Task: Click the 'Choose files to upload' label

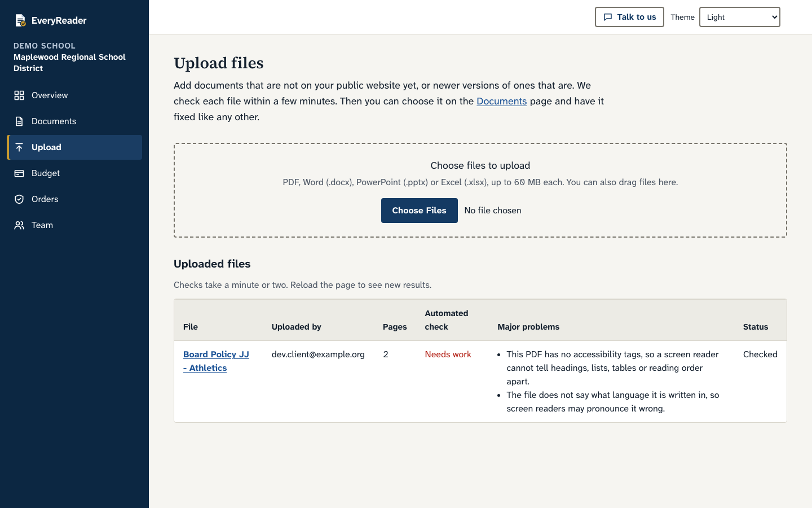Action: click(x=480, y=165)
